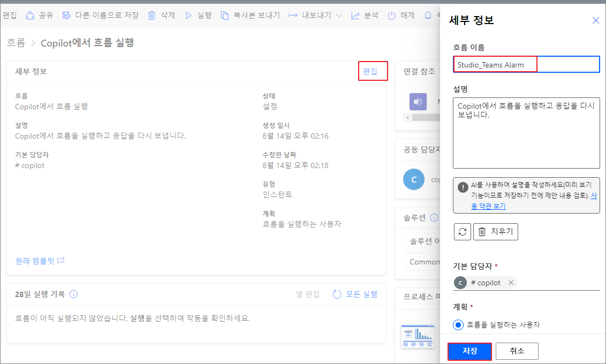This screenshot has height=364, width=606.
Task: Click the bell notification icon in toolbar
Action: coord(428,16)
